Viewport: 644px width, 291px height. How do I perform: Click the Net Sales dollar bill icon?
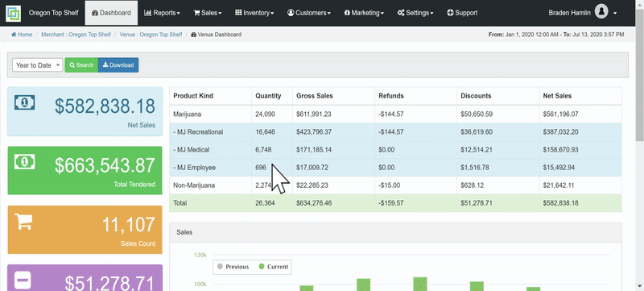point(25,102)
